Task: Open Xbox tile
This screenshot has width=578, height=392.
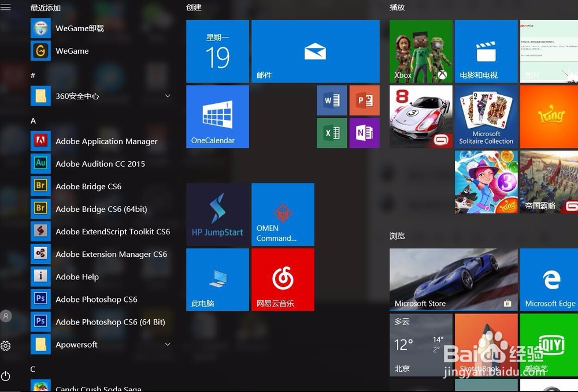Action: [x=421, y=51]
